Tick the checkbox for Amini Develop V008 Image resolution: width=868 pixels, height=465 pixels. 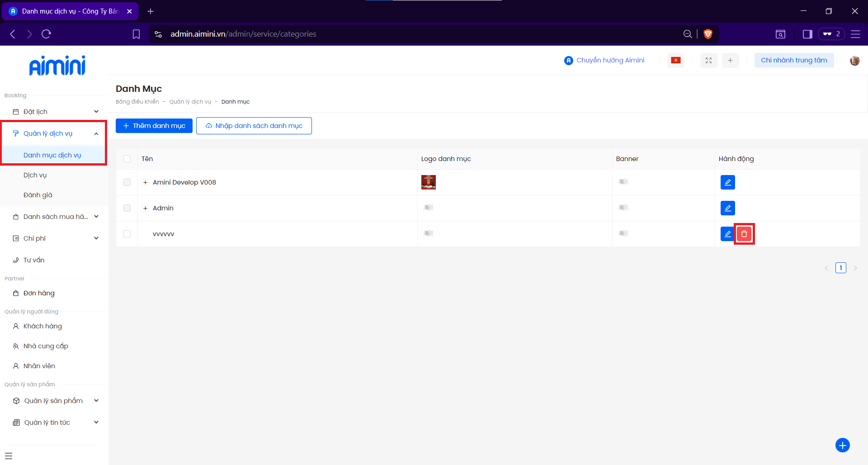point(127,182)
